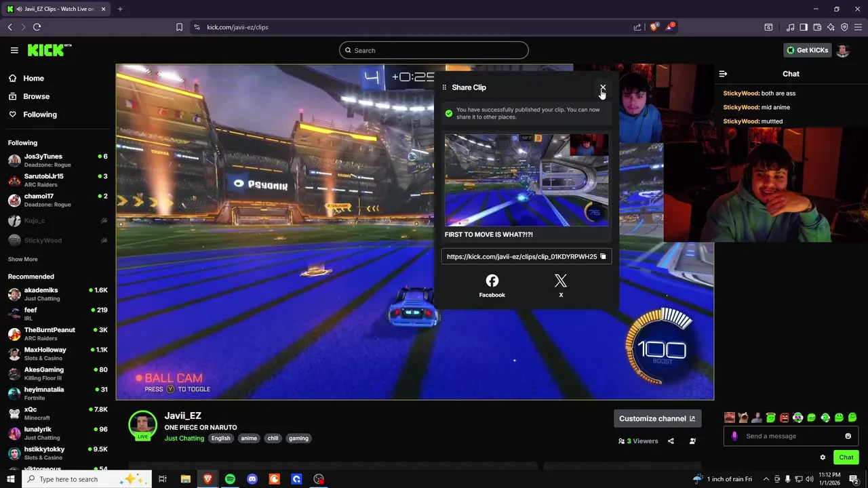Select the English tag
Viewport: 868px width, 488px height.
(x=220, y=439)
